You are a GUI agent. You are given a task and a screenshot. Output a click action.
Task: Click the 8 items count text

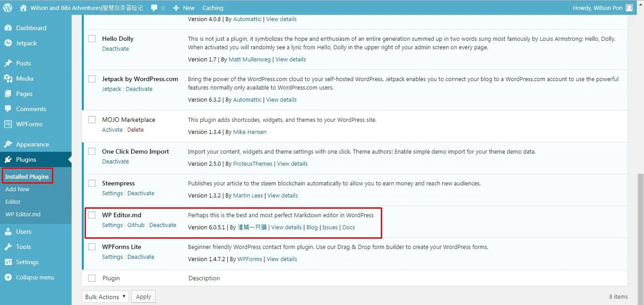(618, 297)
